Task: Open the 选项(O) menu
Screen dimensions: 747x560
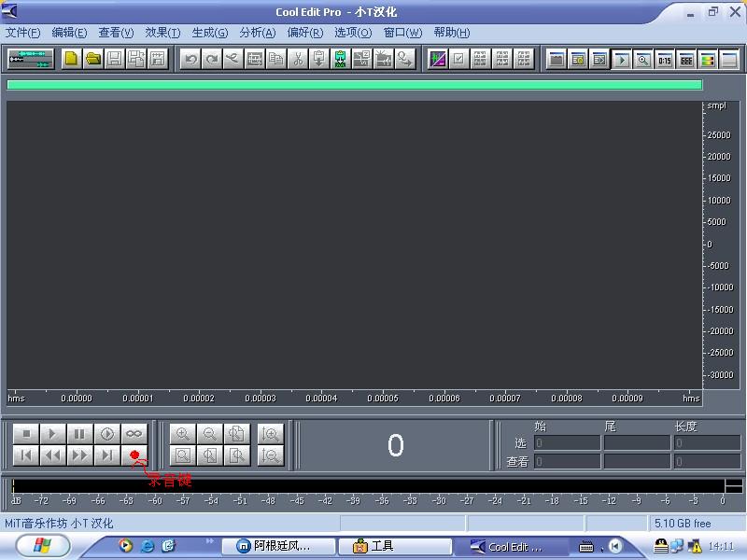Action: (353, 33)
